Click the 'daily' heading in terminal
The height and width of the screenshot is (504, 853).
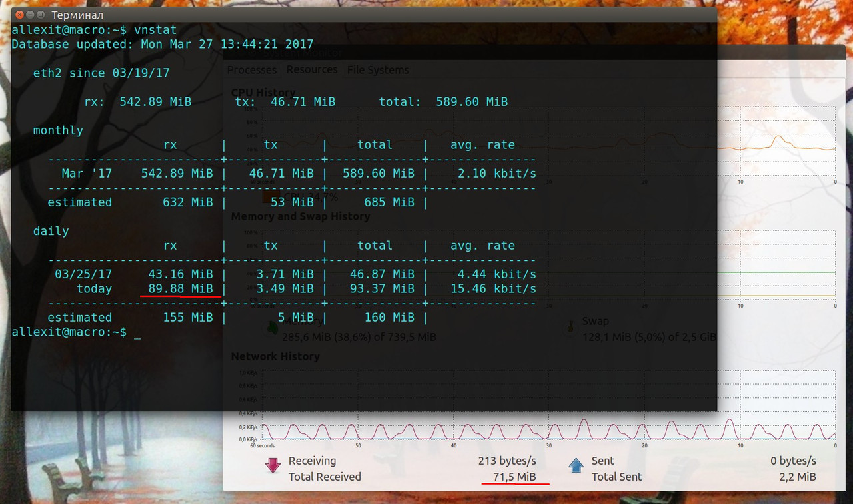point(51,231)
